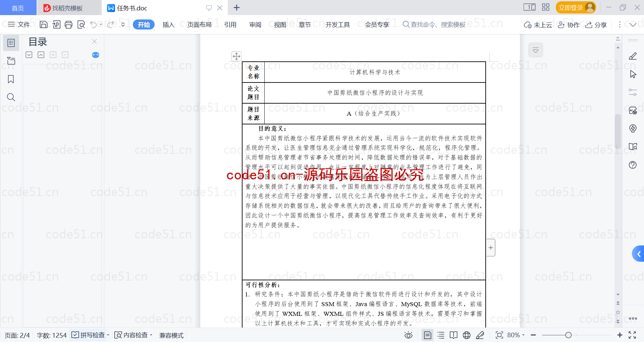Open the 视图 tab
644x342 pixels.
[280, 24]
